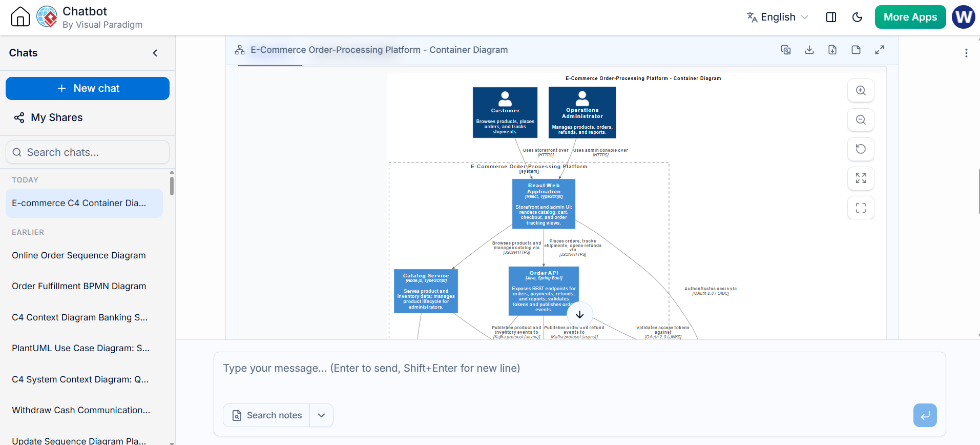Start a New chat
The width and height of the screenshot is (980, 445).
point(88,88)
